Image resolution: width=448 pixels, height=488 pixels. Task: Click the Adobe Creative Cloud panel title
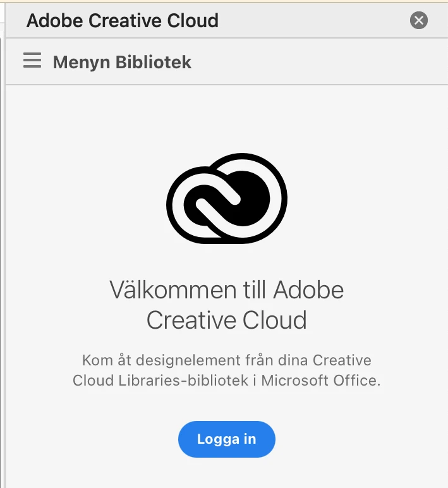(x=123, y=21)
